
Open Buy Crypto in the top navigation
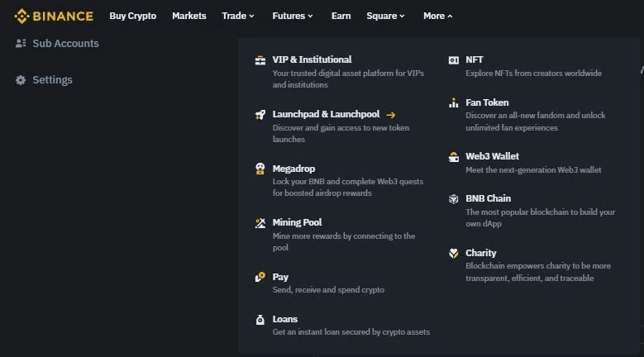pos(132,16)
